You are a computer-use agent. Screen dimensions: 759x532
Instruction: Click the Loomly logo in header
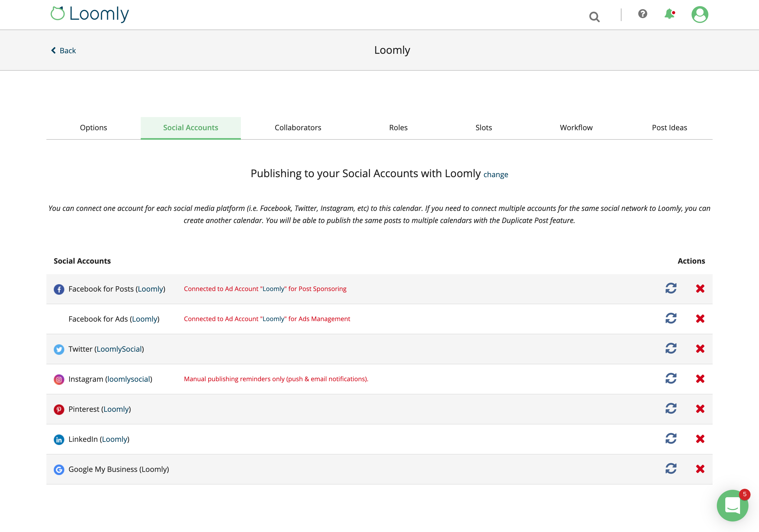(90, 14)
